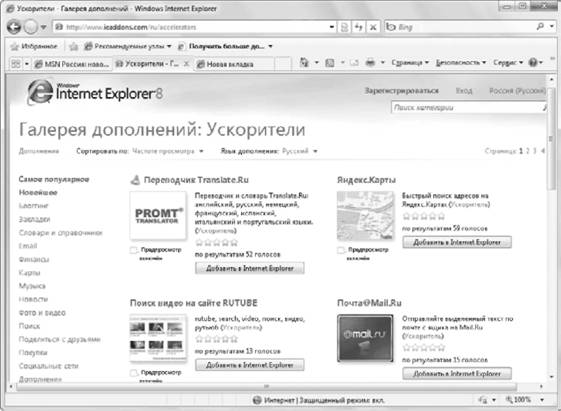The height and width of the screenshot is (411, 561).
Task: Click the Compatibility View icon
Action: pyautogui.click(x=344, y=27)
